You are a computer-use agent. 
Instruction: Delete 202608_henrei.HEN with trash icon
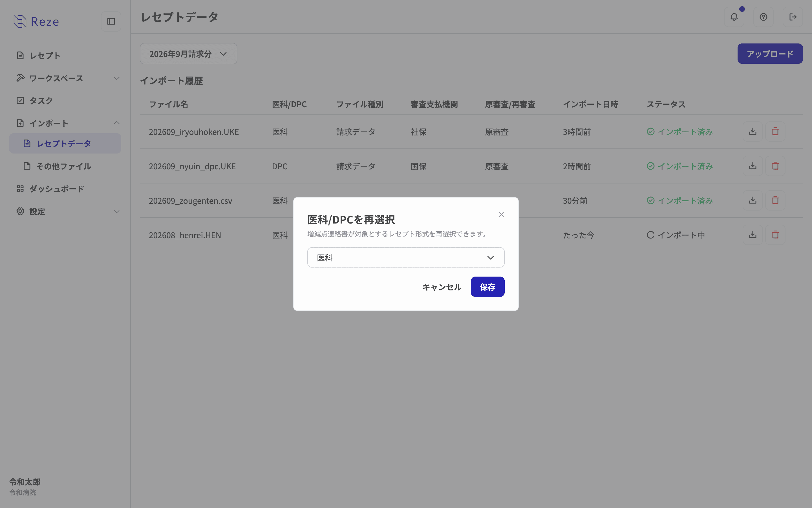pyautogui.click(x=775, y=235)
